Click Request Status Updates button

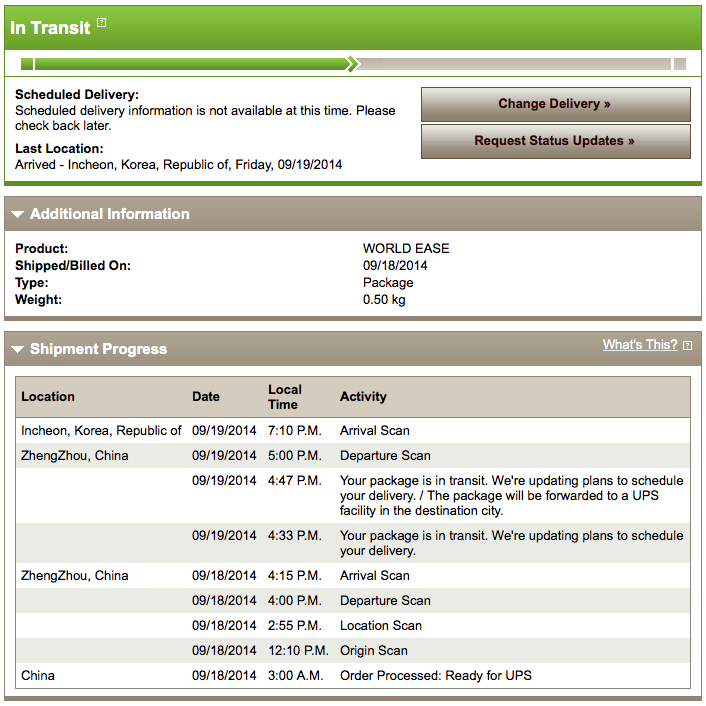tap(556, 141)
